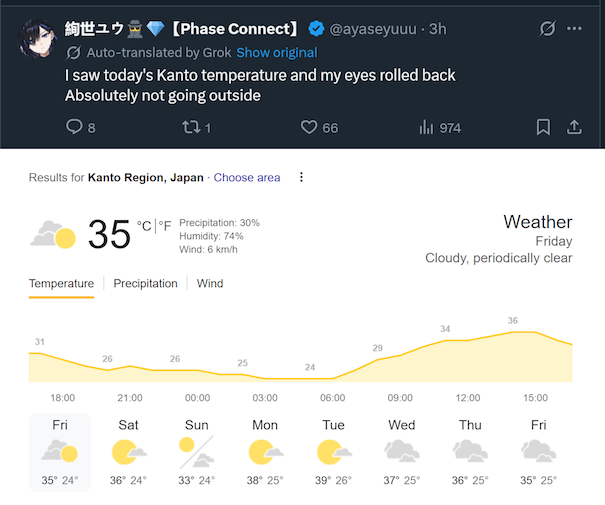
Task: Repost the tweet with retweet icon
Action: pos(189,127)
